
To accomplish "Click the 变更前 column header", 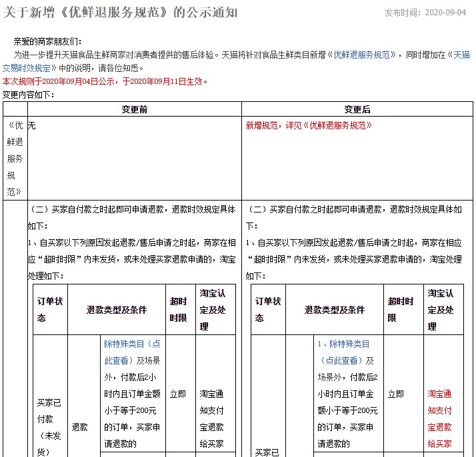I will click(x=135, y=109).
